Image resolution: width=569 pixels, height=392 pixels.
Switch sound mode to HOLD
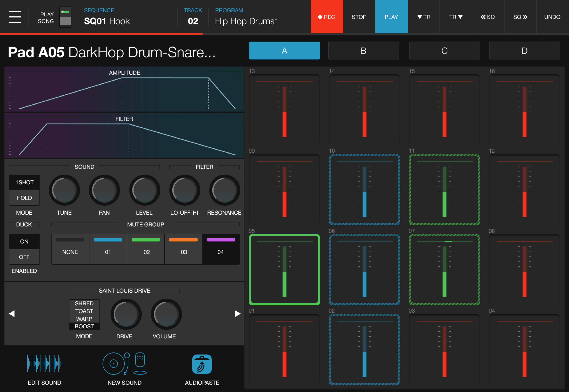click(24, 198)
